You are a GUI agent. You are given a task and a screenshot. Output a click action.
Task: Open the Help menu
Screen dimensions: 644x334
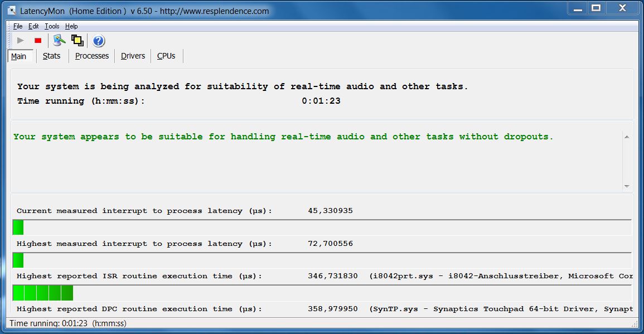[x=71, y=26]
